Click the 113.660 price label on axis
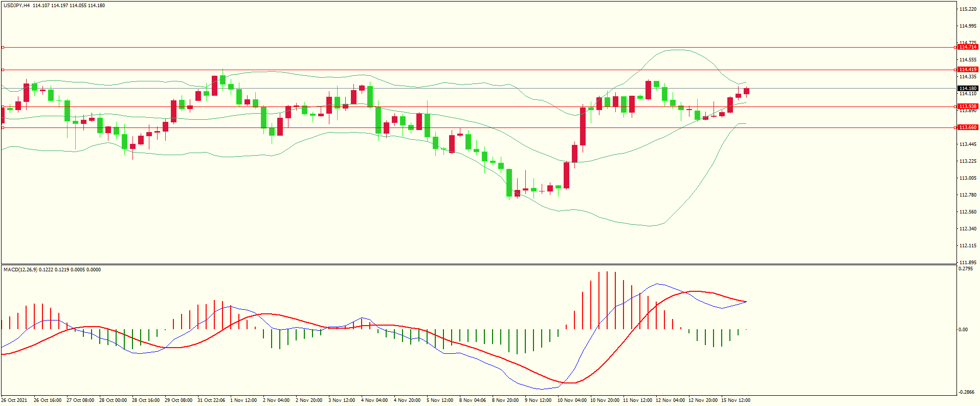 pyautogui.click(x=967, y=127)
